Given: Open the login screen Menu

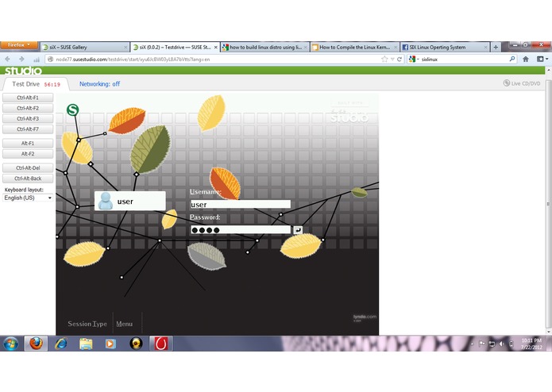Looking at the screenshot, I should (124, 324).
